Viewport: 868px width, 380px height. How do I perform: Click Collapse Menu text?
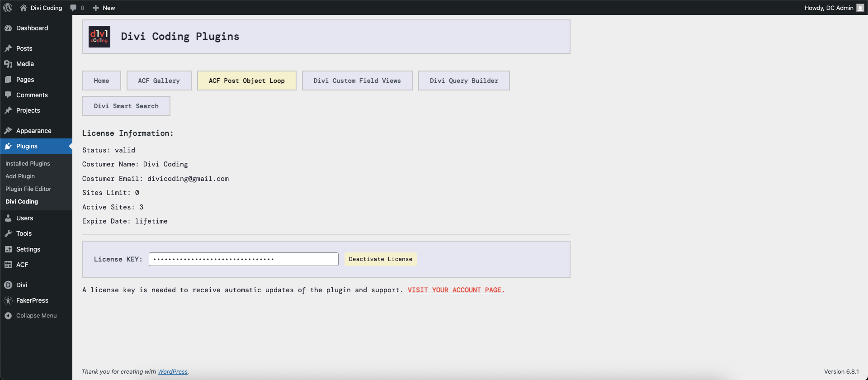coord(37,316)
